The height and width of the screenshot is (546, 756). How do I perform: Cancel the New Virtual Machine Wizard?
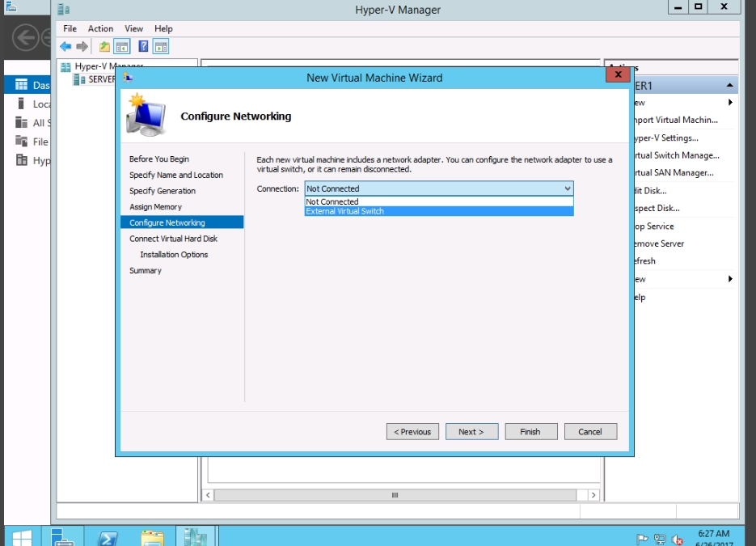[x=590, y=432]
